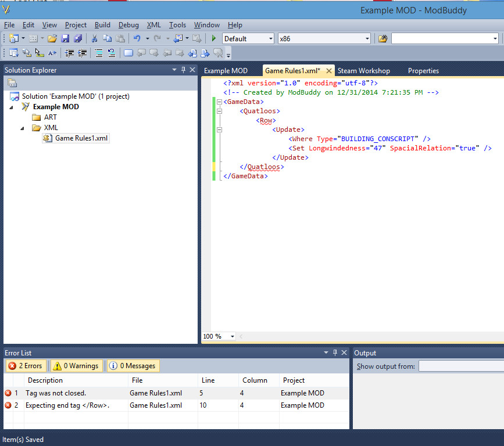Close the Error List panel
The height and width of the screenshot is (446, 504).
[344, 353]
